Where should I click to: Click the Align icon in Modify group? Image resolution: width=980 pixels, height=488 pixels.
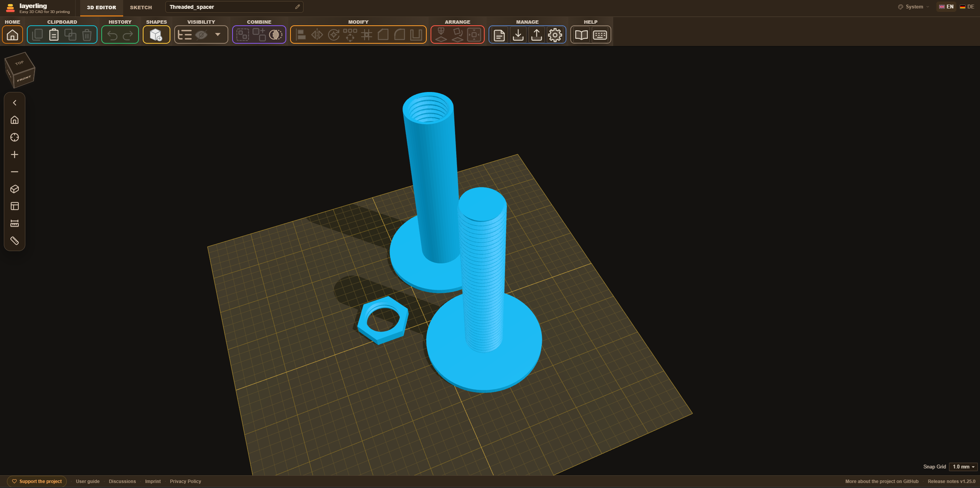pos(300,35)
